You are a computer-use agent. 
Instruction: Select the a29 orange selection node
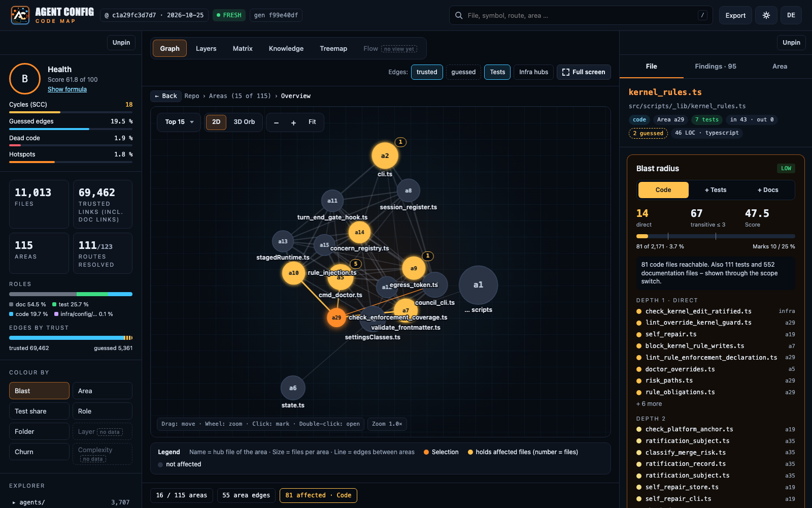tap(336, 317)
